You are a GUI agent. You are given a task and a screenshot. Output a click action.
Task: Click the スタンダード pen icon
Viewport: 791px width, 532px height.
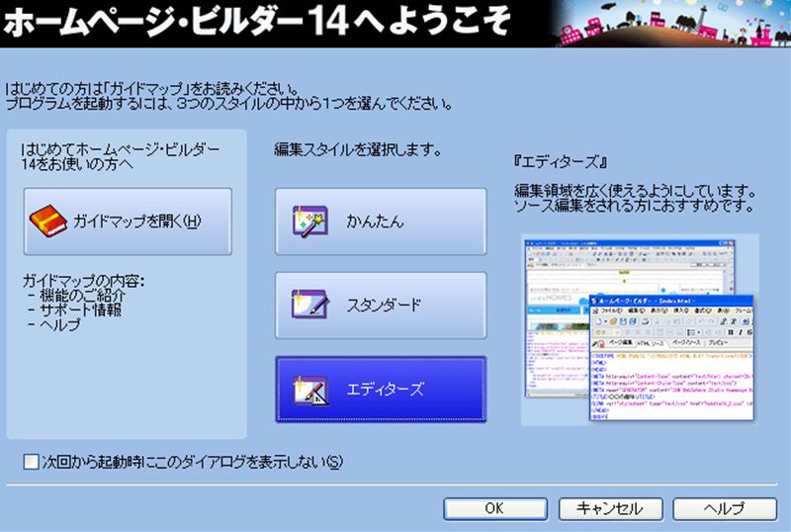(309, 305)
